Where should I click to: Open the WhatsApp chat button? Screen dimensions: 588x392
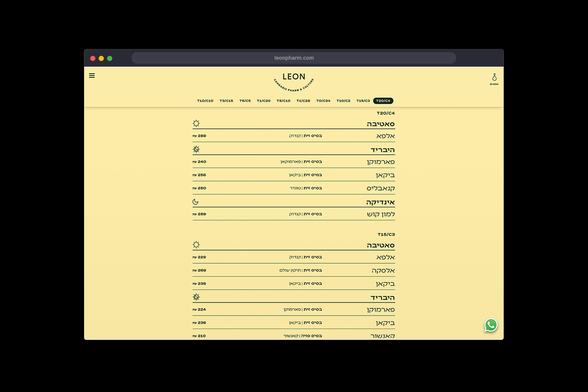pyautogui.click(x=491, y=325)
